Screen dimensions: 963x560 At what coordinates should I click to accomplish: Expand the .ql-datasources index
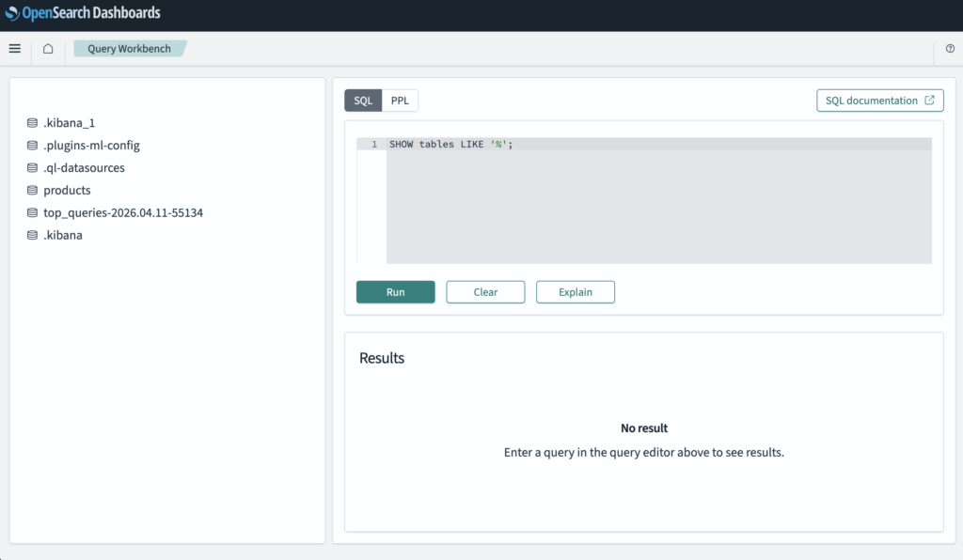pos(84,168)
